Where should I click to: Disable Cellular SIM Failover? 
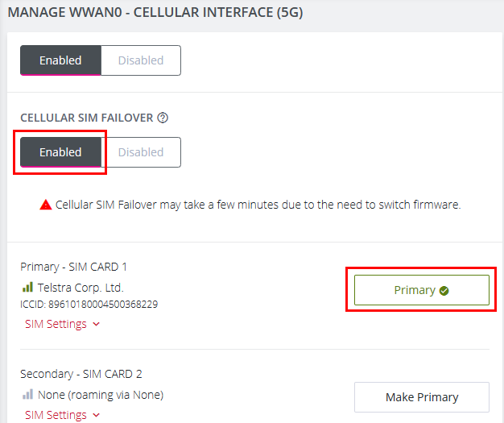[141, 152]
